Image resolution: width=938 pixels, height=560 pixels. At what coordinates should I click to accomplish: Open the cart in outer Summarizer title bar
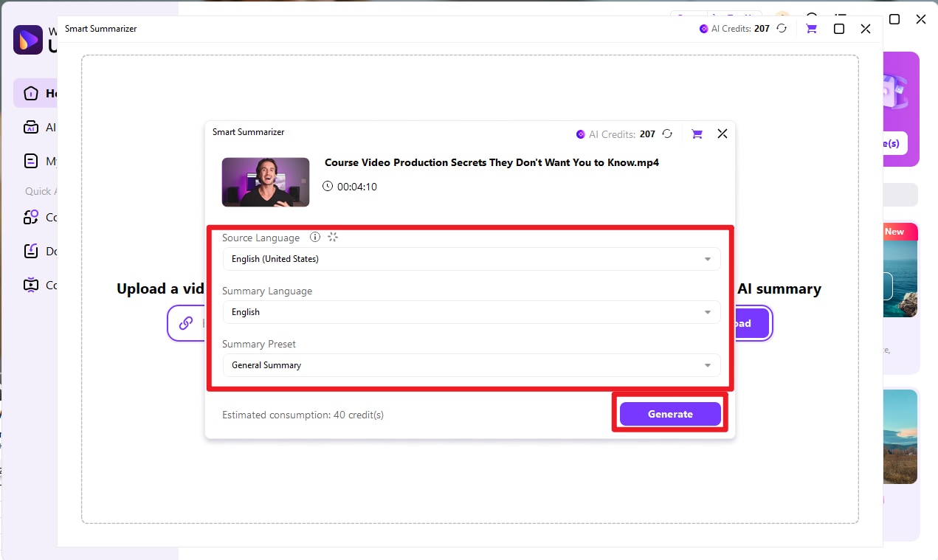pyautogui.click(x=812, y=29)
